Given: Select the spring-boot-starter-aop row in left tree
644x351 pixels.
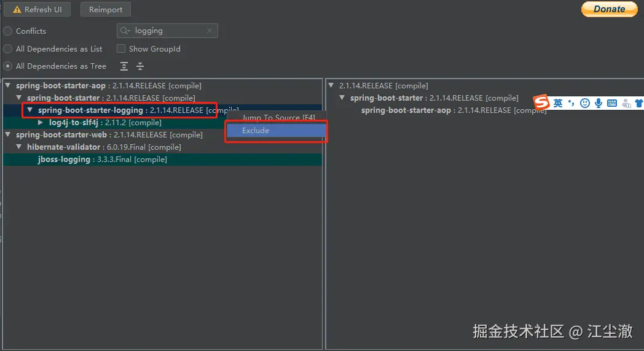Looking at the screenshot, I should click(163, 86).
